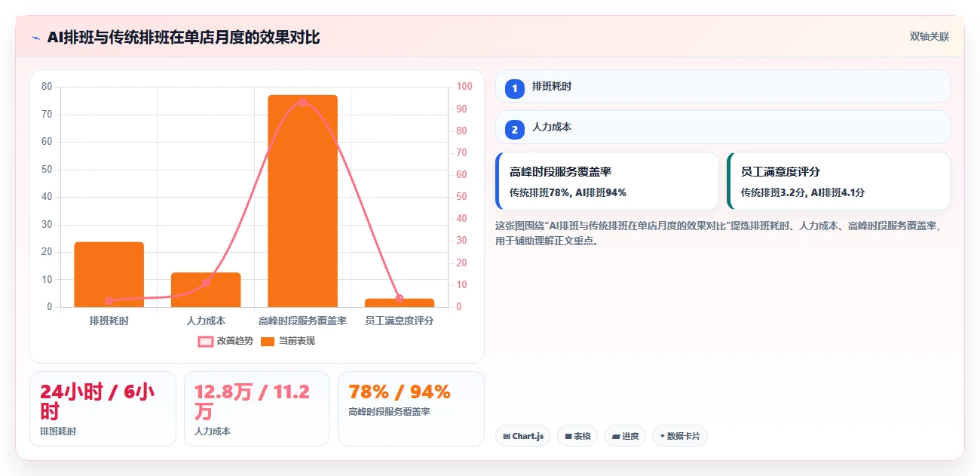980x476 pixels.
Task: Click the right axis value 100
Action: pos(464,87)
